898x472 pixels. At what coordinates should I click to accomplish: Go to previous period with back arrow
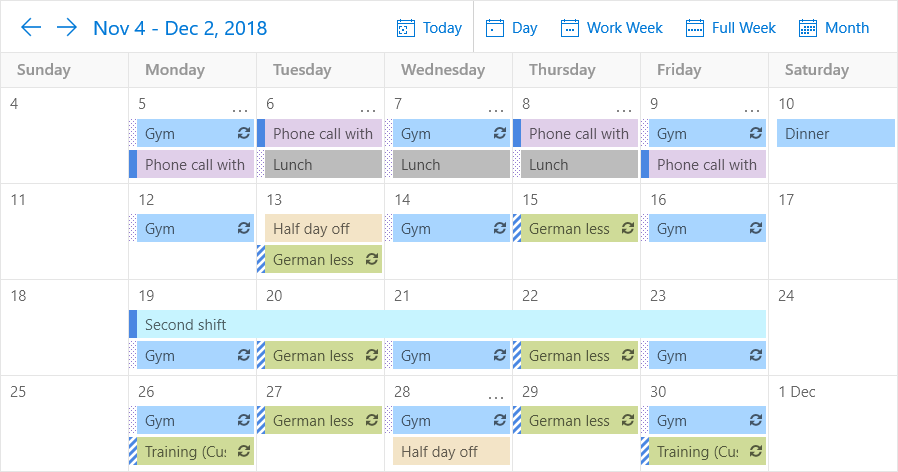pyautogui.click(x=31, y=27)
